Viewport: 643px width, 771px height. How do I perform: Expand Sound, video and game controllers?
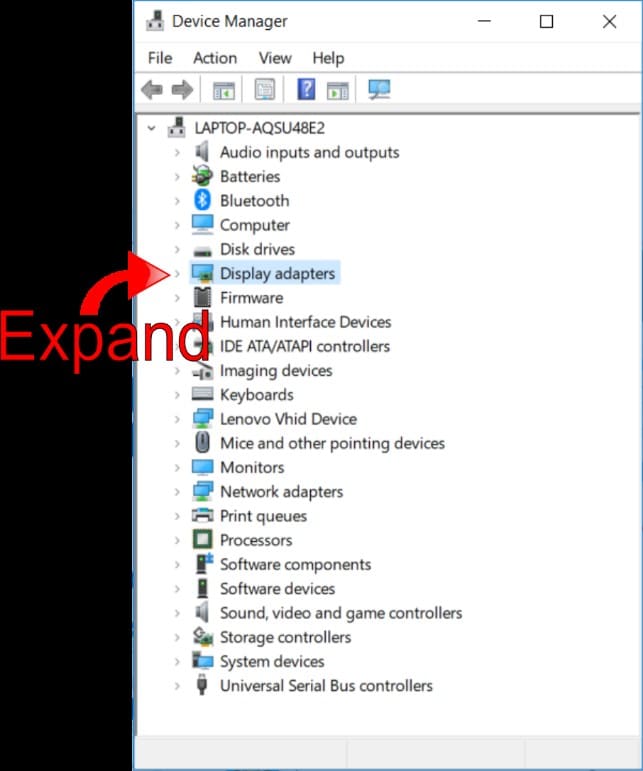(x=177, y=613)
